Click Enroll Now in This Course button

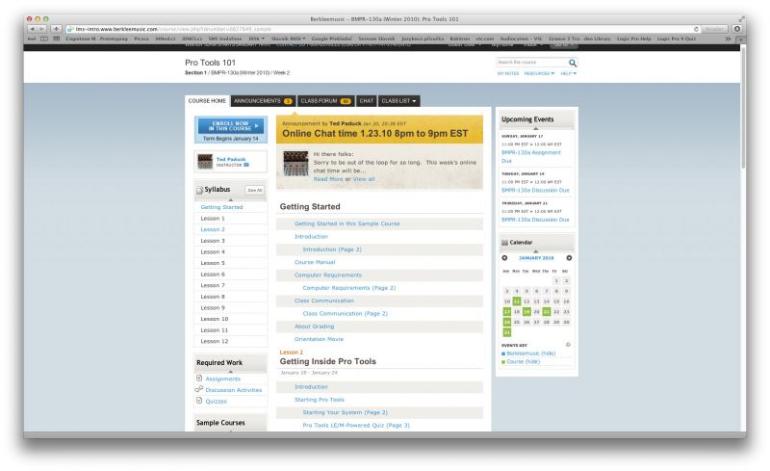(x=231, y=126)
